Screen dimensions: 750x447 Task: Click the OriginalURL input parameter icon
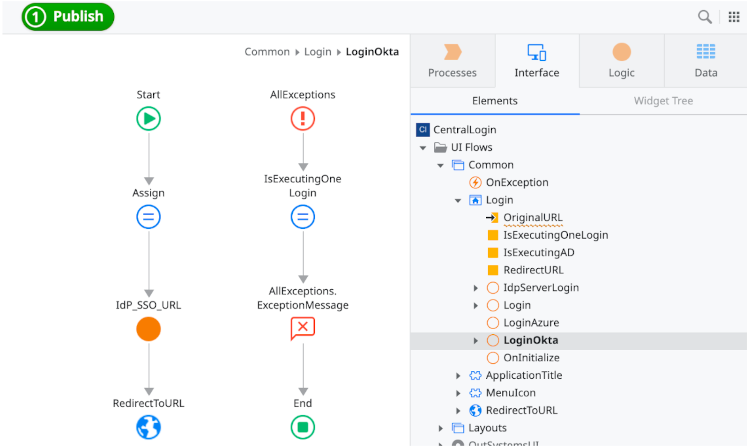pos(492,218)
